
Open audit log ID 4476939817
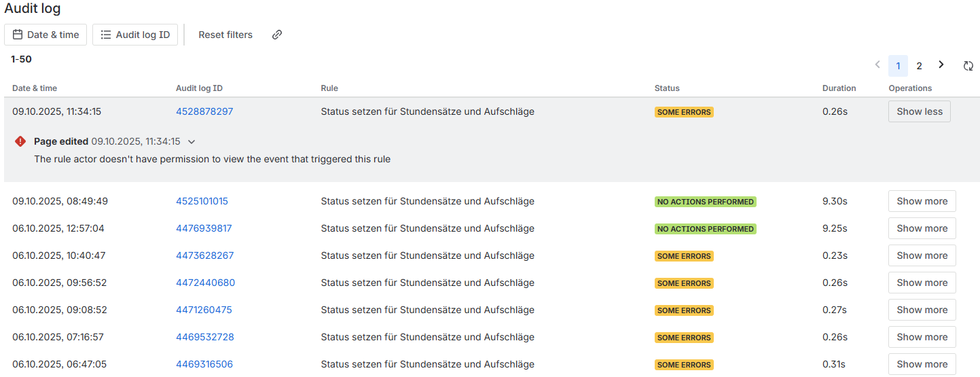point(204,228)
